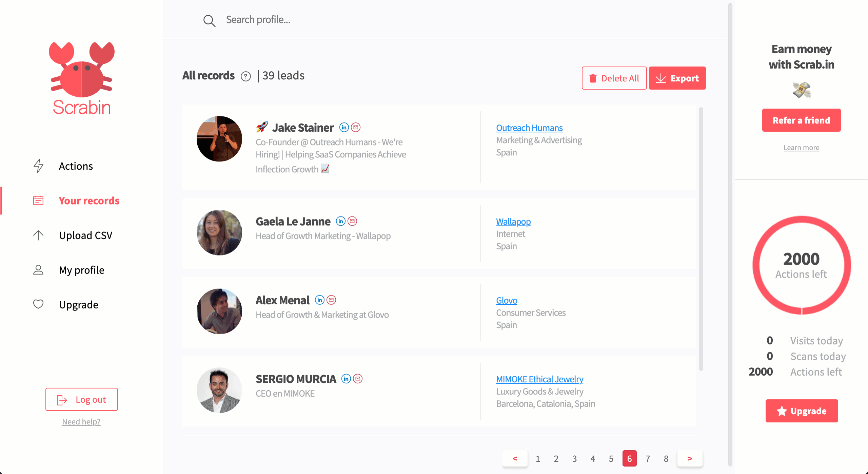The width and height of the screenshot is (868, 474).
Task: Click the Upgrade heart icon in sidebar
Action: 38,304
